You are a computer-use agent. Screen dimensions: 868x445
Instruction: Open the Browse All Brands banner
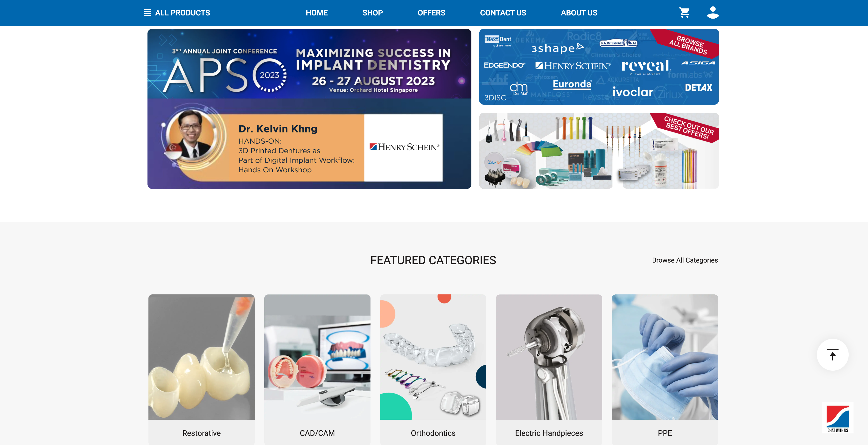[x=599, y=67]
